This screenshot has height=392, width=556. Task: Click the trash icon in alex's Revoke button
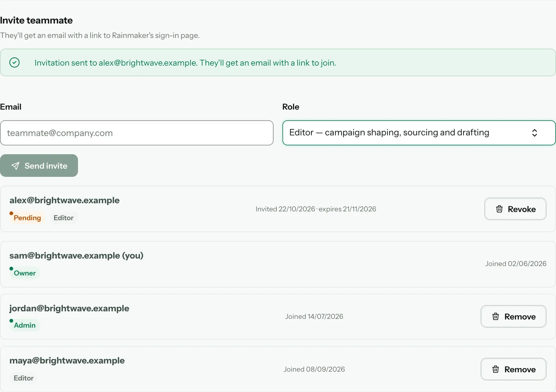(499, 209)
